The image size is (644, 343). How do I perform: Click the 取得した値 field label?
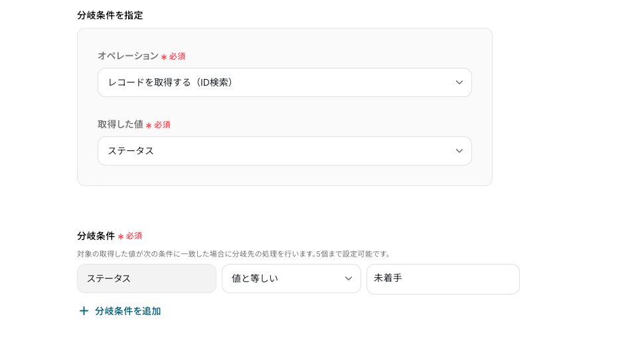point(120,124)
